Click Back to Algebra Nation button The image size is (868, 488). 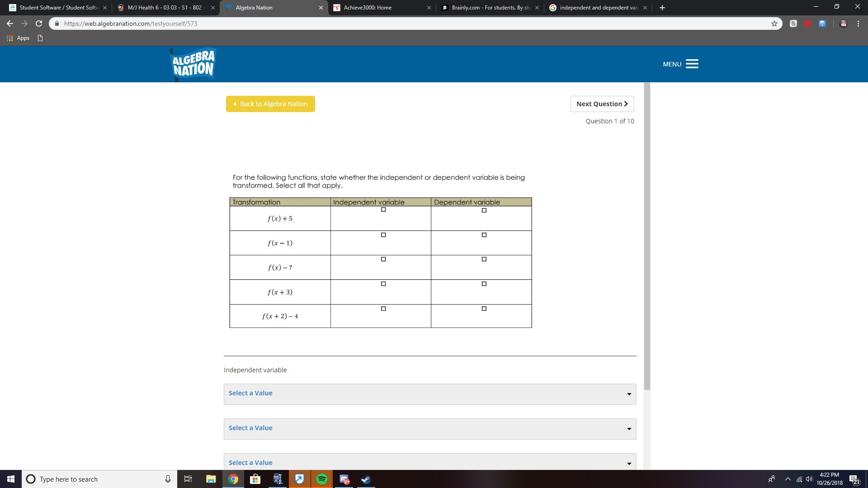coord(270,104)
